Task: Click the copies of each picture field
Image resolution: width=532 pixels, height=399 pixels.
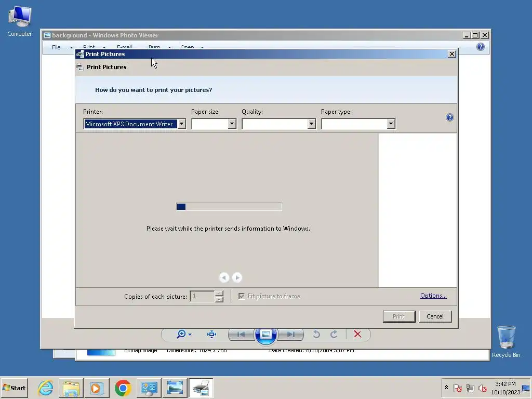Action: pyautogui.click(x=202, y=296)
